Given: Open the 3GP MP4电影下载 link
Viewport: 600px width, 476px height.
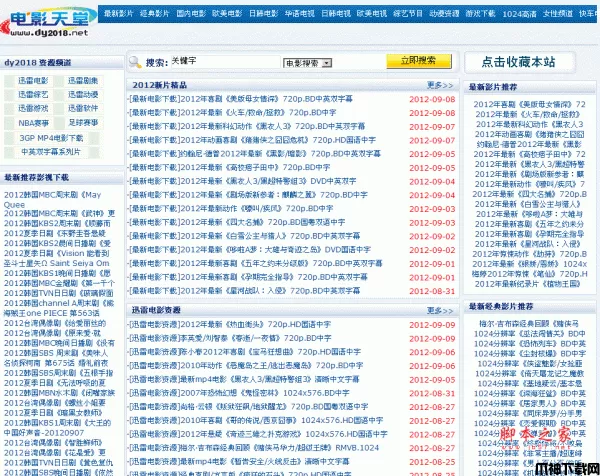Looking at the screenshot, I should (51, 138).
